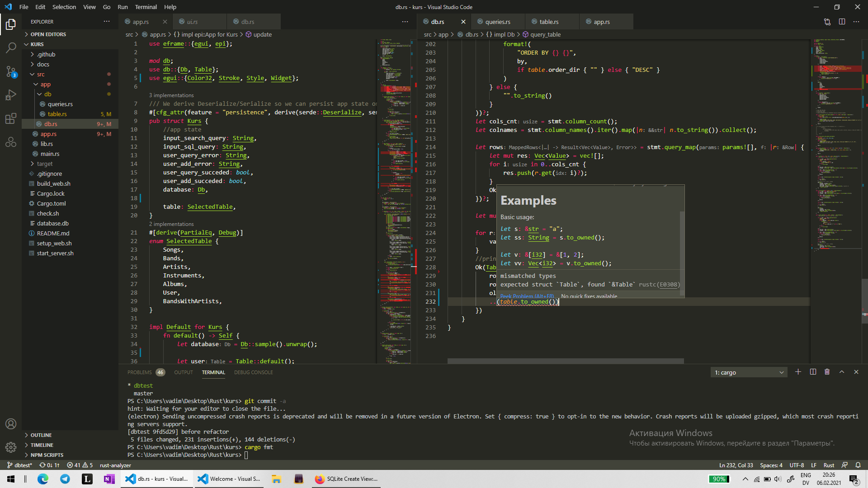Screen dimensions: 868x488
Task: Open Microsoft Edge from the taskbar
Action: pos(43,479)
